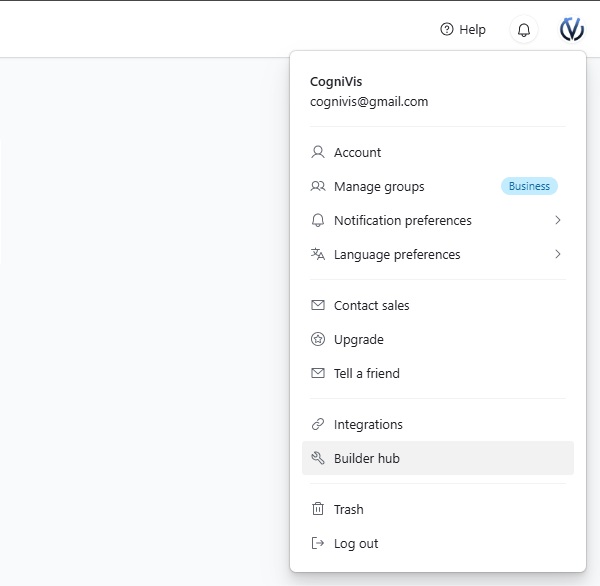
Task: Expand the Language preferences submenu chevron
Action: (557, 255)
